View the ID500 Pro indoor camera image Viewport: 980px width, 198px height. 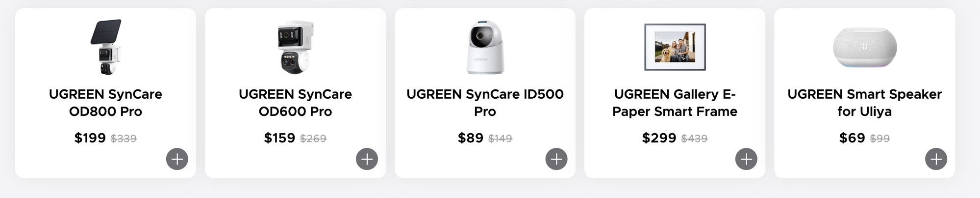click(485, 47)
